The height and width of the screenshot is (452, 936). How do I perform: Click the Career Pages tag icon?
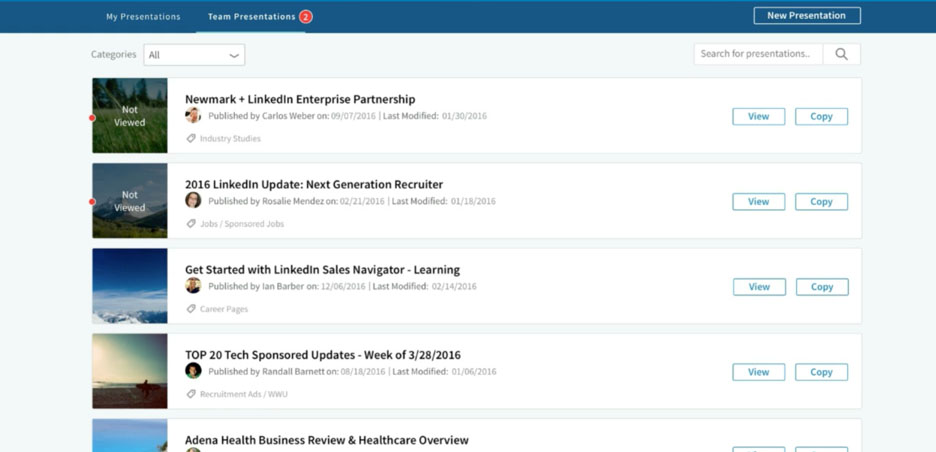pyautogui.click(x=191, y=309)
